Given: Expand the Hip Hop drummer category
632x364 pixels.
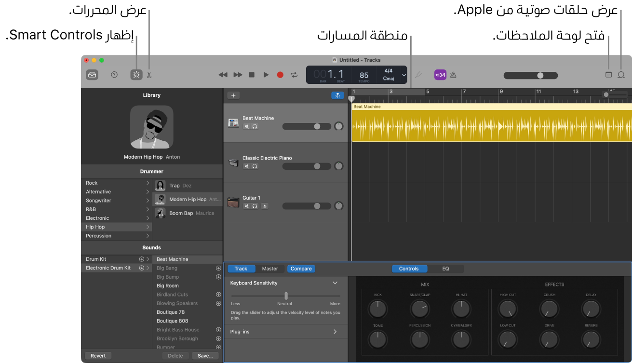Looking at the screenshot, I should [148, 227].
